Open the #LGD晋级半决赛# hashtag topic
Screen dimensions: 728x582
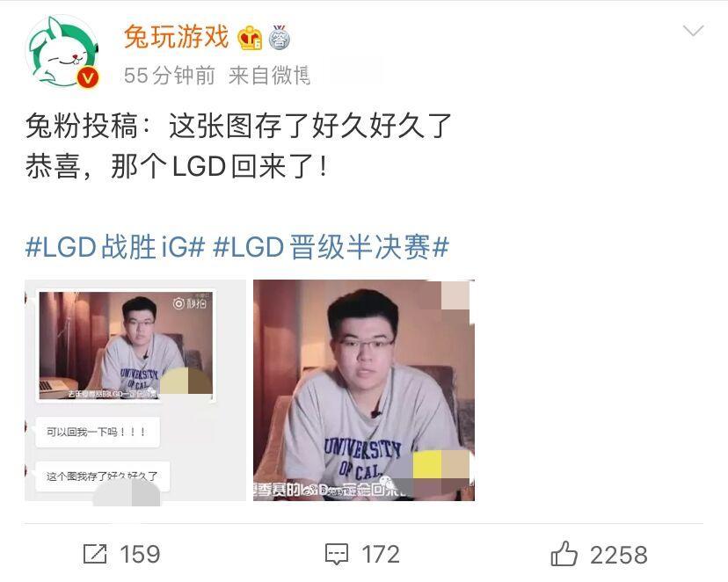pyautogui.click(x=331, y=246)
